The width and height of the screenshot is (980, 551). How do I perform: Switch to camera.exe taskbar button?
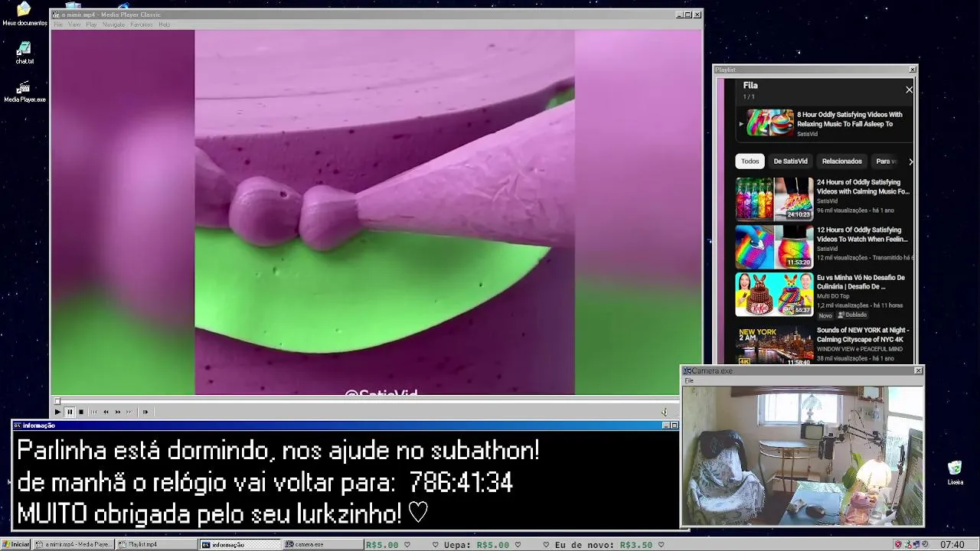(323, 545)
